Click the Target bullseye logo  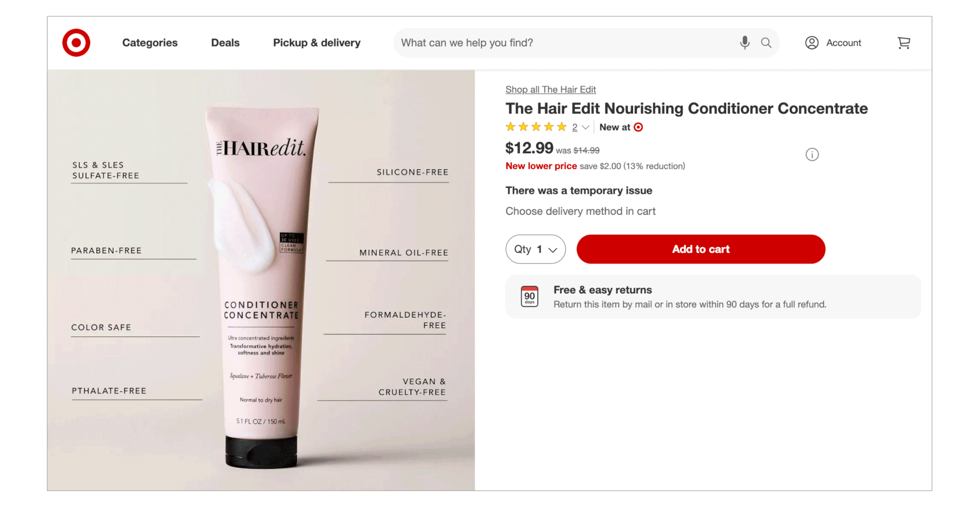[77, 43]
